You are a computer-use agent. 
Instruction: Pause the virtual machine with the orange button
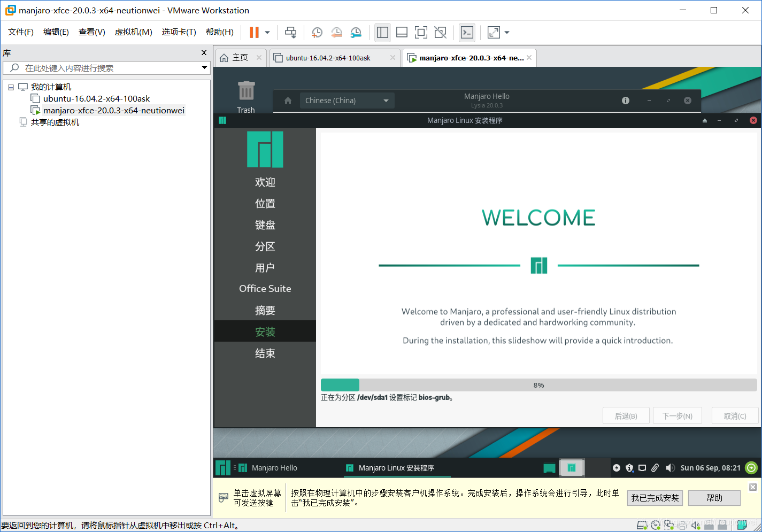pyautogui.click(x=254, y=33)
